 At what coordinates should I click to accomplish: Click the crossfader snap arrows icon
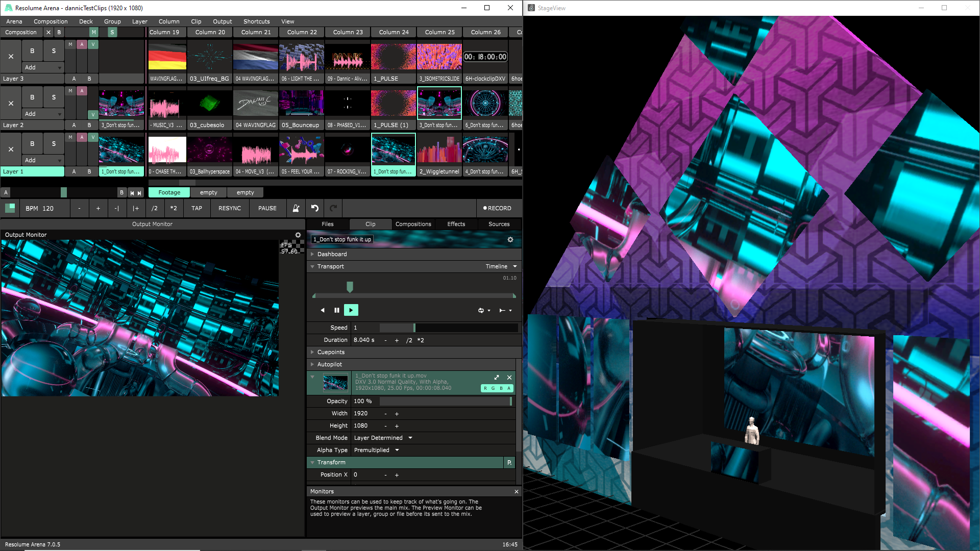coord(136,192)
